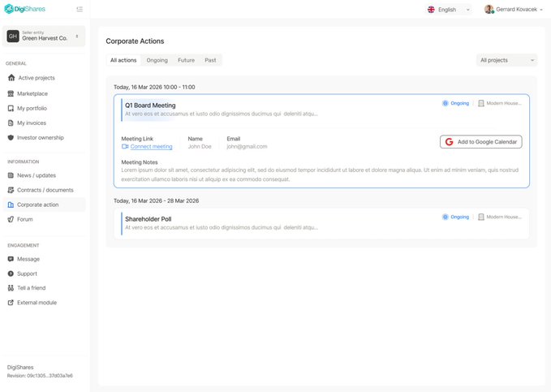Viewport: 551px width, 392px height.
Task: Collapse the sidebar menu icon
Action: click(80, 10)
